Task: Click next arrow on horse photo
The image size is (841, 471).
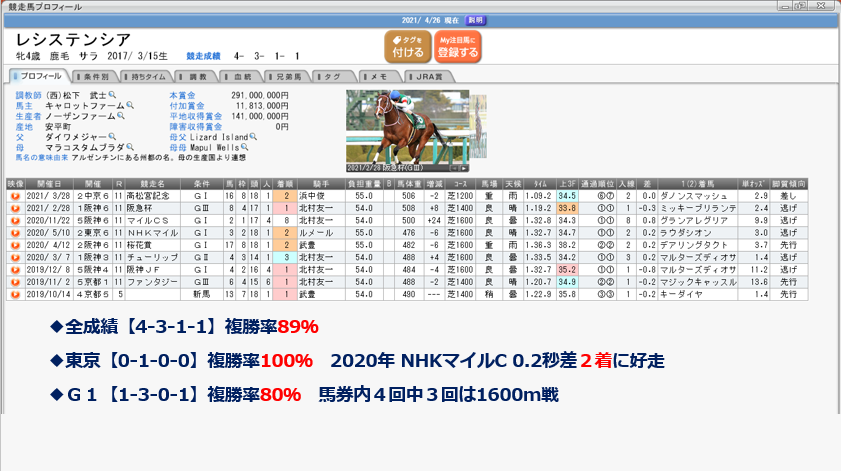Action: click(x=462, y=168)
